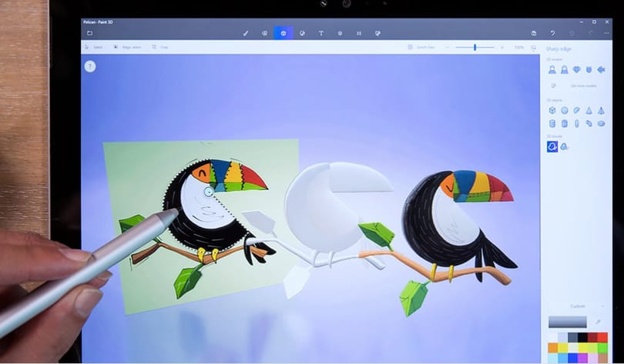The width and height of the screenshot is (624, 364).
Task: Open the expand menu folder icon
Action: point(90,33)
